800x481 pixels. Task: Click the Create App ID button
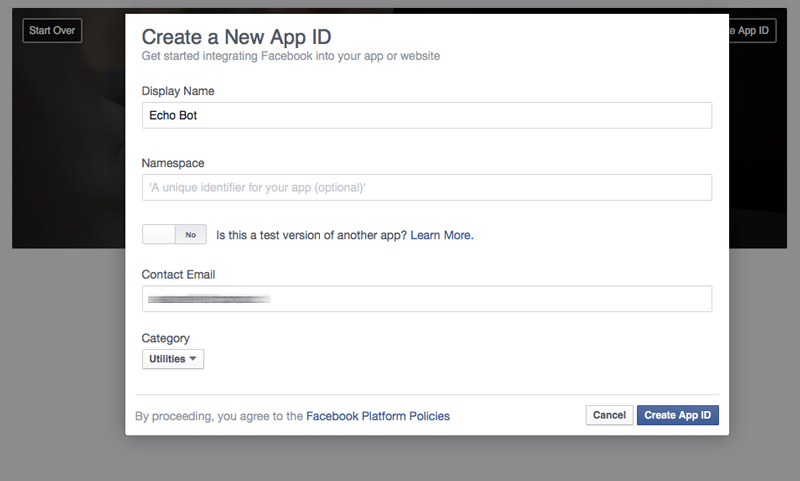click(x=678, y=415)
